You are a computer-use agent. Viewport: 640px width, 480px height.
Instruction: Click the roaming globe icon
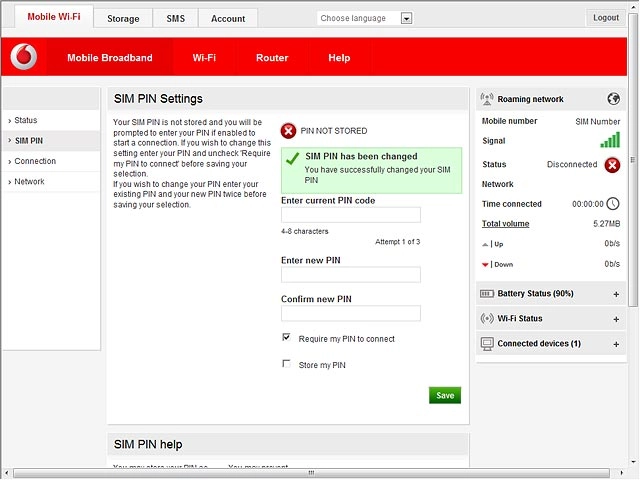[x=613, y=99]
